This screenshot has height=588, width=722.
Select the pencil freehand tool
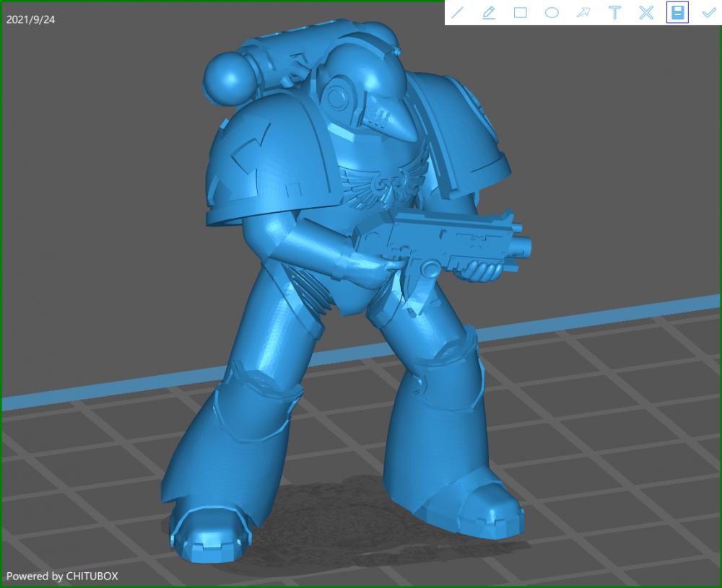pyautogui.click(x=489, y=12)
